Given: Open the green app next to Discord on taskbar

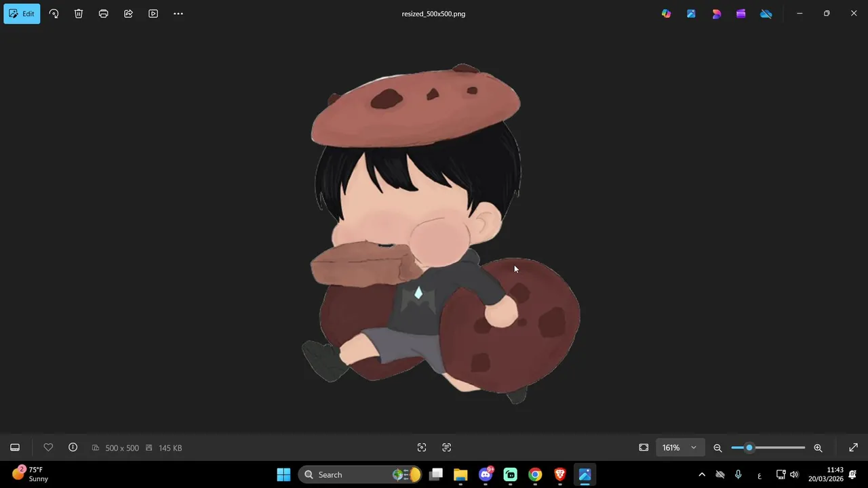Looking at the screenshot, I should [x=511, y=474].
